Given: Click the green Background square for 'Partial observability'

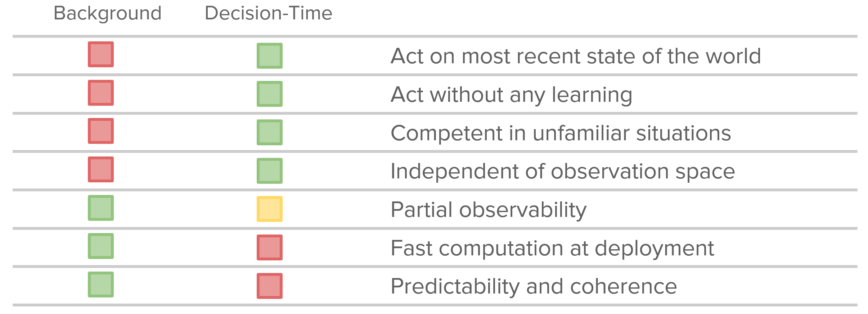Looking at the screenshot, I should pos(101,208).
